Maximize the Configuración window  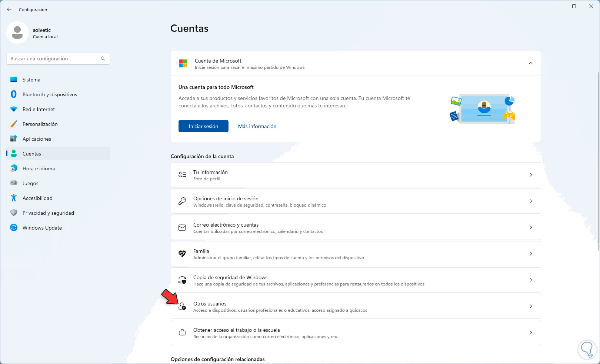point(574,6)
